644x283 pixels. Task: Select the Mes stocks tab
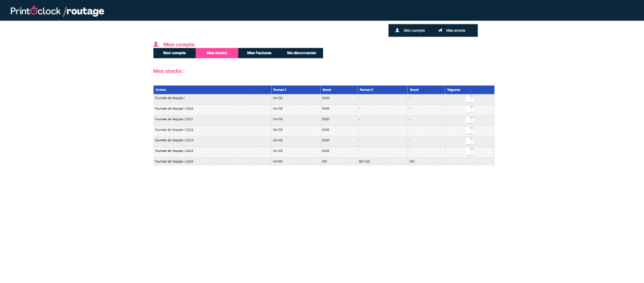click(x=217, y=53)
